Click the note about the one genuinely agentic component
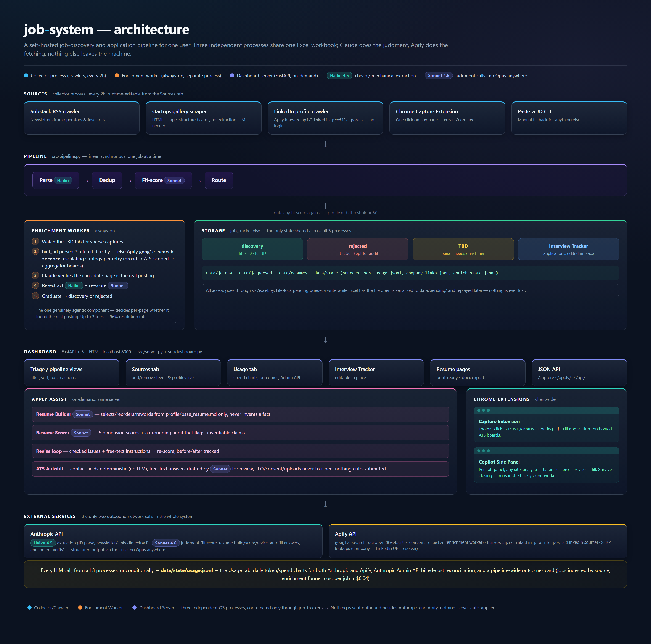651x644 pixels. pyautogui.click(x=104, y=313)
